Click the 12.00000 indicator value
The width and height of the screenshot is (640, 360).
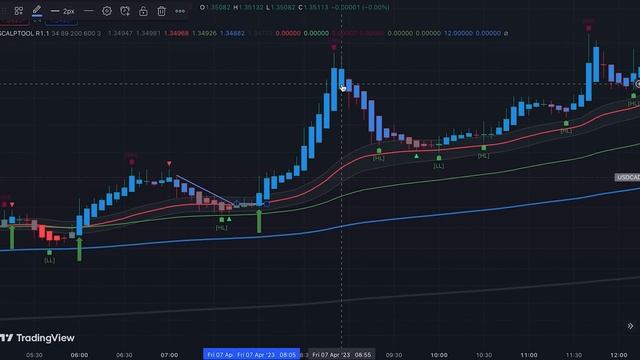click(458, 33)
